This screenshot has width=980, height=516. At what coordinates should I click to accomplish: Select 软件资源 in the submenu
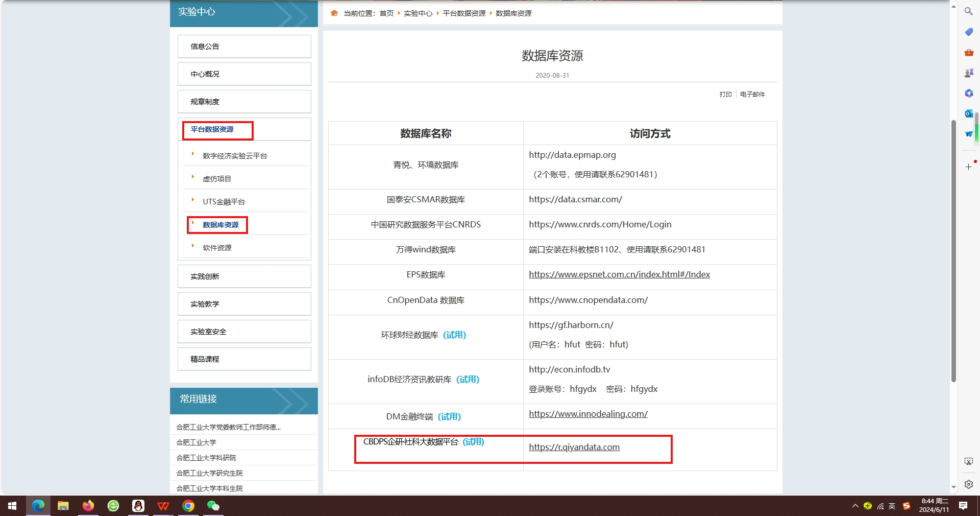click(217, 248)
